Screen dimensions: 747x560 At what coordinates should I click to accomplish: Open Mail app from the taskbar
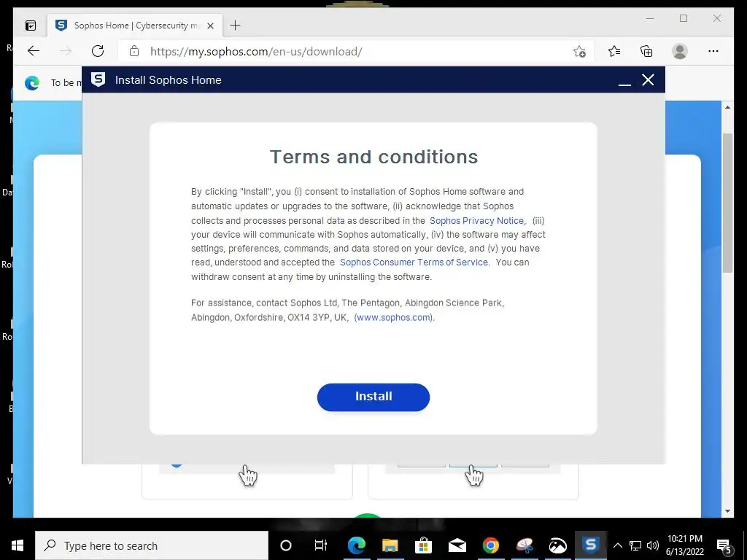pos(457,545)
